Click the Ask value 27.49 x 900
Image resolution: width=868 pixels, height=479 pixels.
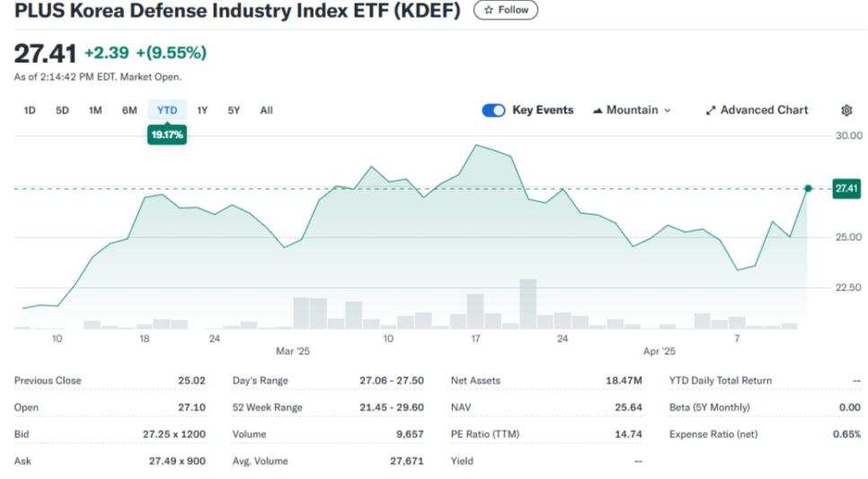click(177, 461)
